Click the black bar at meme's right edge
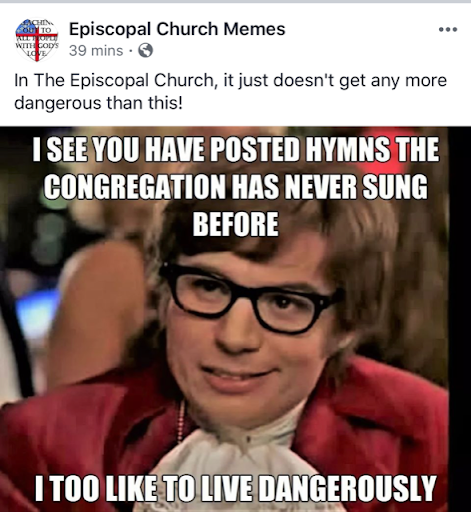This screenshot has width=471, height=512. tap(459, 319)
